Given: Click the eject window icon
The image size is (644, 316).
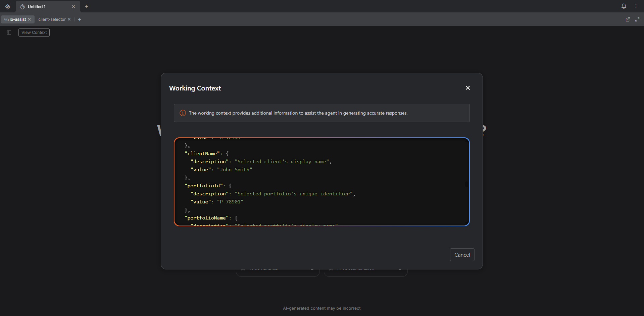Looking at the screenshot, I should point(628,19).
